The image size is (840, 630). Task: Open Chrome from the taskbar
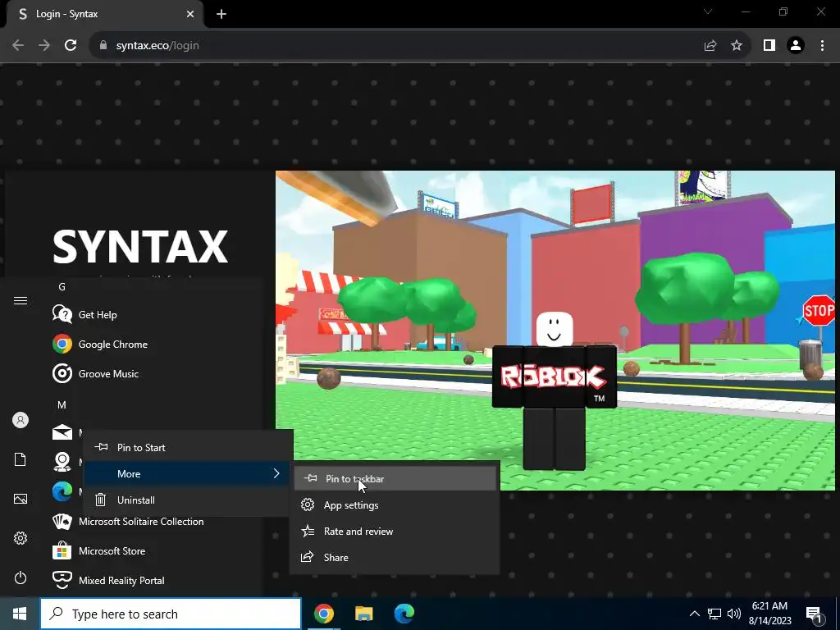point(323,614)
